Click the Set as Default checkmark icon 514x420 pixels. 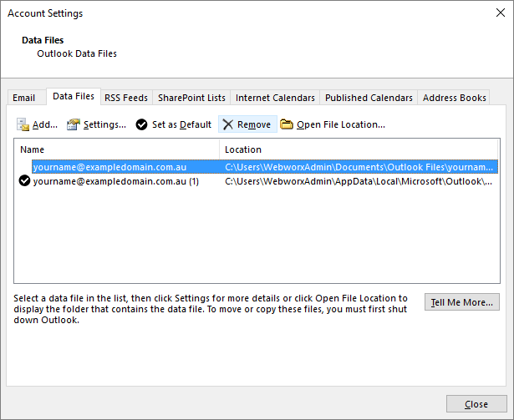(142, 124)
